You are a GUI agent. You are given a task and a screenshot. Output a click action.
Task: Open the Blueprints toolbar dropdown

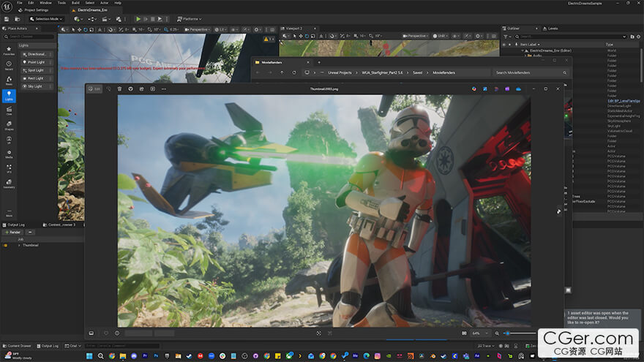92,19
